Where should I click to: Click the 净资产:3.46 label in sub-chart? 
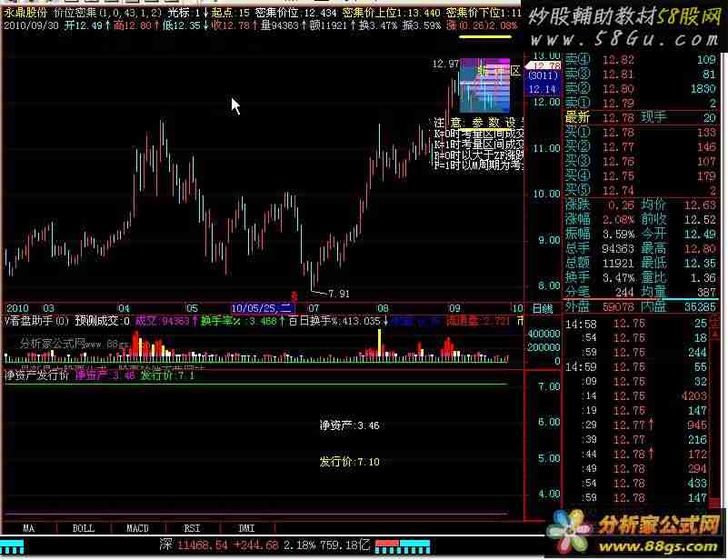tap(349, 425)
